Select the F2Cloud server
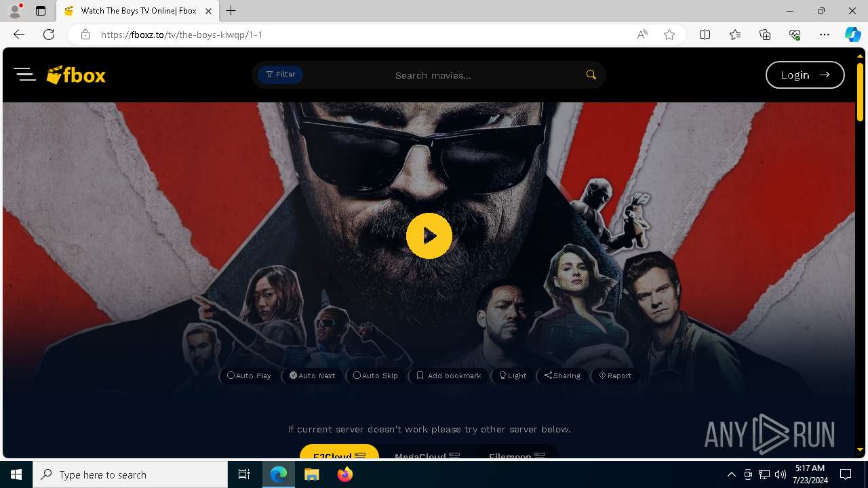Screen dimensions: 868x488 point(339,453)
